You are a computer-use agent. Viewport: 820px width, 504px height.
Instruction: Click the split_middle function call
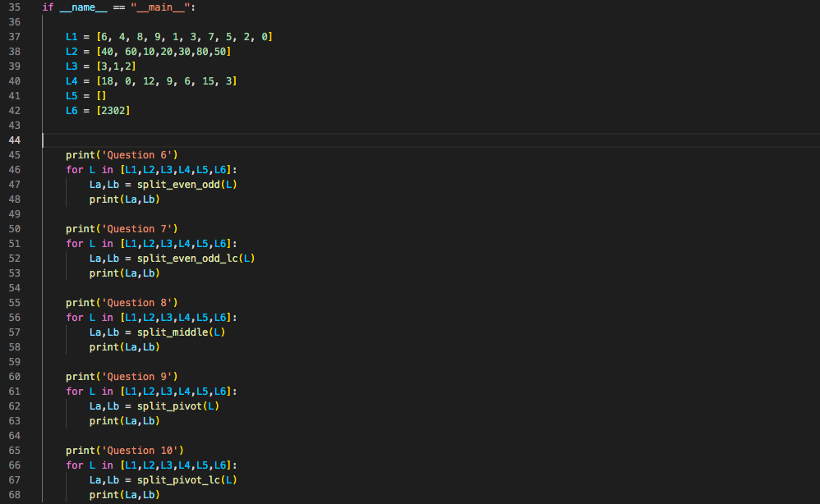tap(174, 332)
